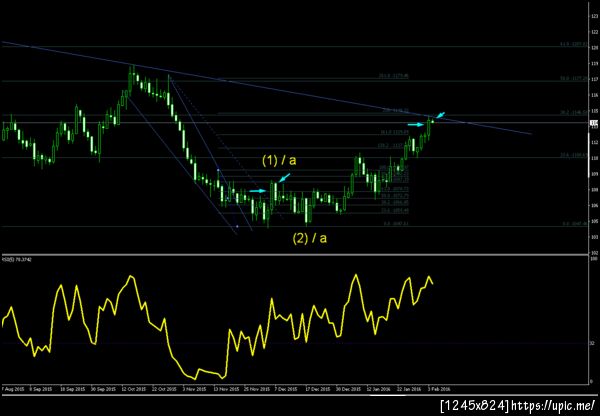Select the current price marker on price axis
Viewport: 600px width, 416px height.
coord(594,123)
